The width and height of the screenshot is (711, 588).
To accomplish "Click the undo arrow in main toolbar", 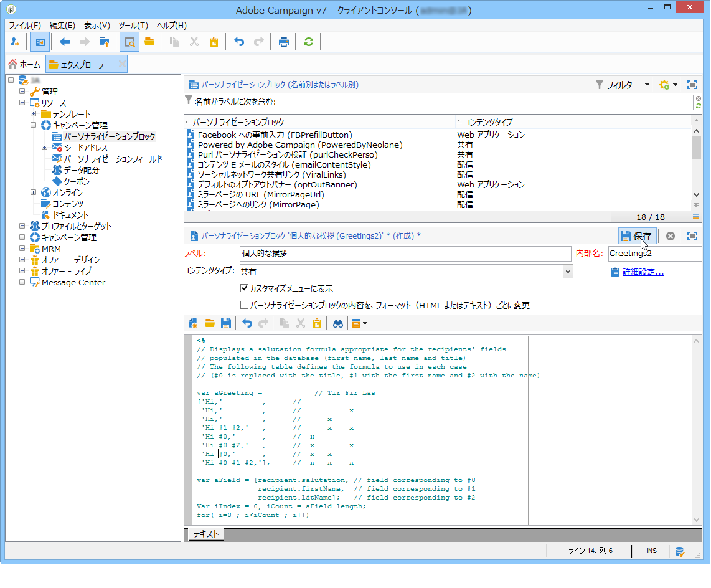I will 239,42.
